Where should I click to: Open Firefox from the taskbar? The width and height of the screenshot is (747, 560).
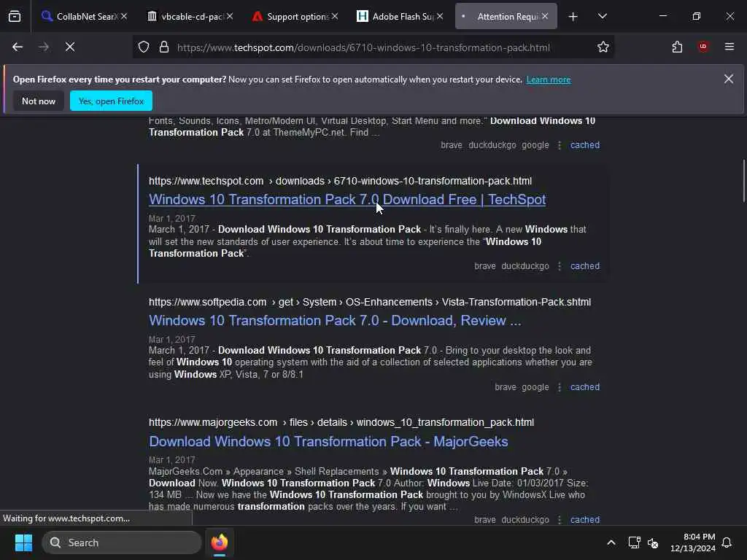click(220, 542)
